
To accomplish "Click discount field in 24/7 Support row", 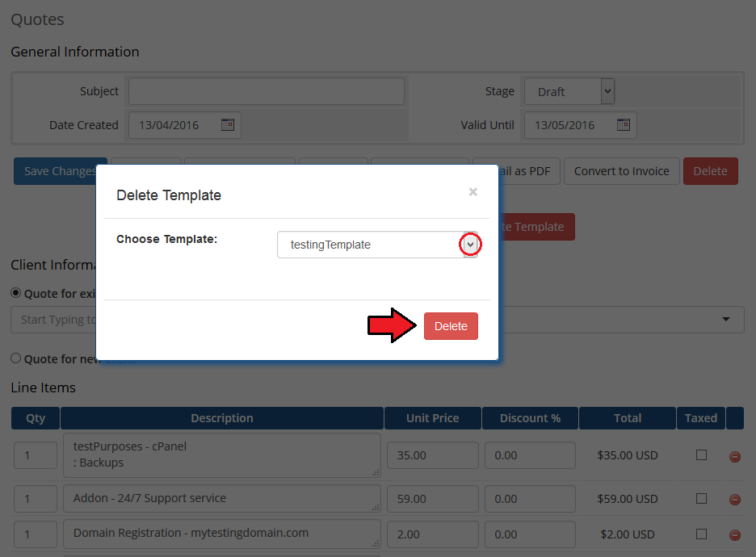I will coord(530,499).
